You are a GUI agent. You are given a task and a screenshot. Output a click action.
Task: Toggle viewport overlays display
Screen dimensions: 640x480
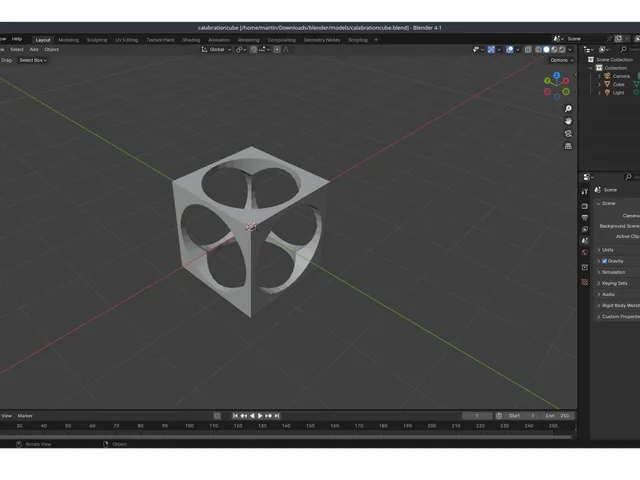[x=510, y=49]
